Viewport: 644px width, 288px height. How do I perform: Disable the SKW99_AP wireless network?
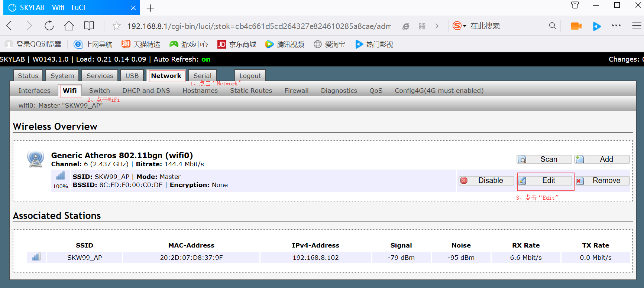[486, 180]
